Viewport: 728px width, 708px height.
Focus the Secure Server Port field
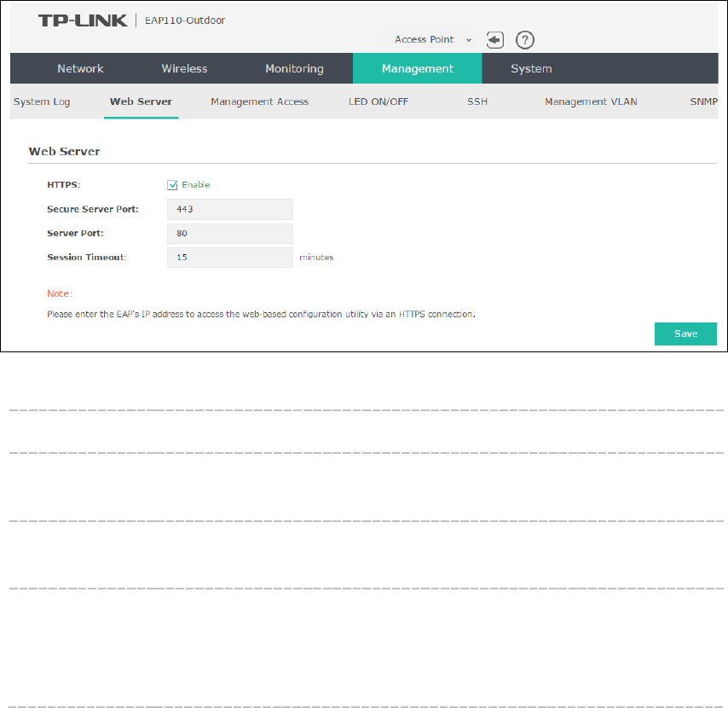(x=230, y=209)
